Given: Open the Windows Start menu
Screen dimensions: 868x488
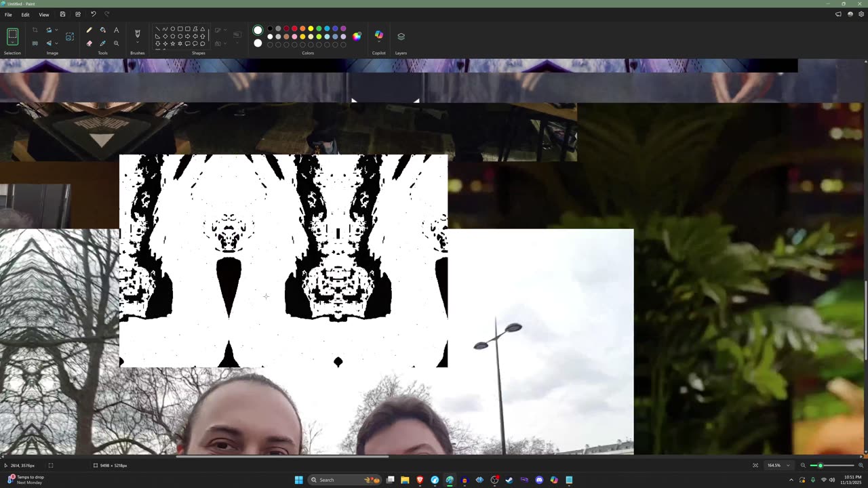Looking at the screenshot, I should (298, 480).
